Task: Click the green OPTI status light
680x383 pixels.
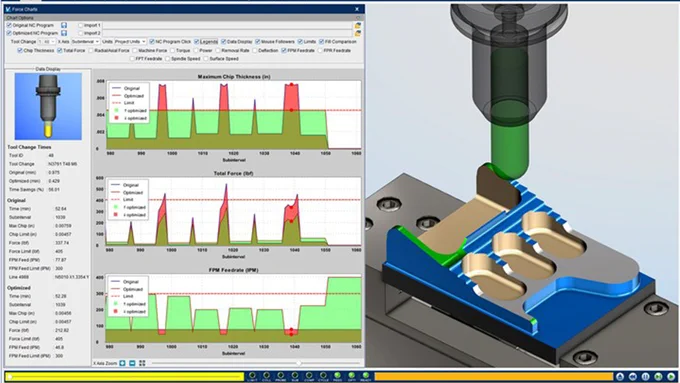Action: [351, 376]
